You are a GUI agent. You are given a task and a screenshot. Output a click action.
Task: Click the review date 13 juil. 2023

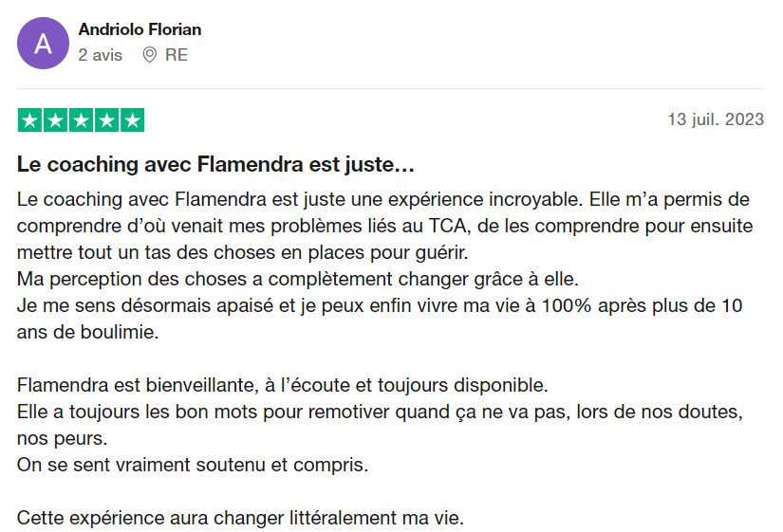(x=716, y=119)
